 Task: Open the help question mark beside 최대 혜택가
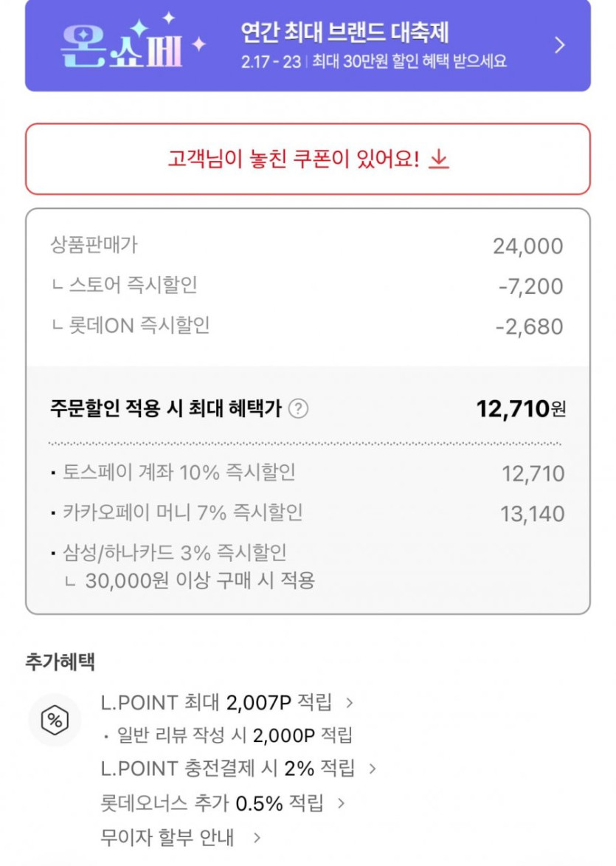click(298, 408)
